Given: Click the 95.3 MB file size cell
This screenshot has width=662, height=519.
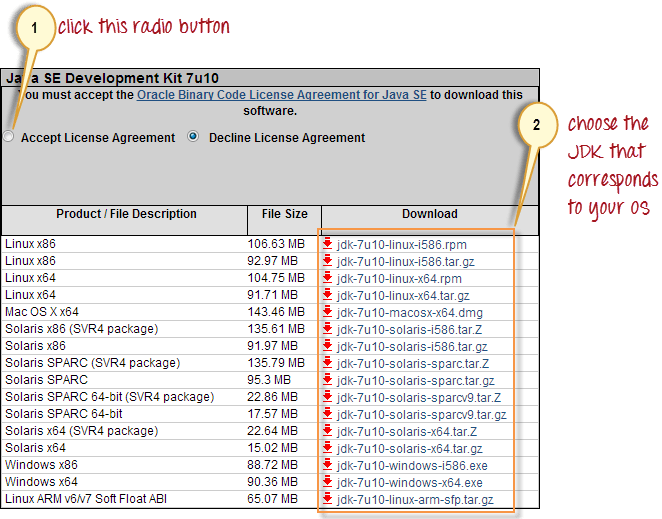Looking at the screenshot, I should point(269,380).
